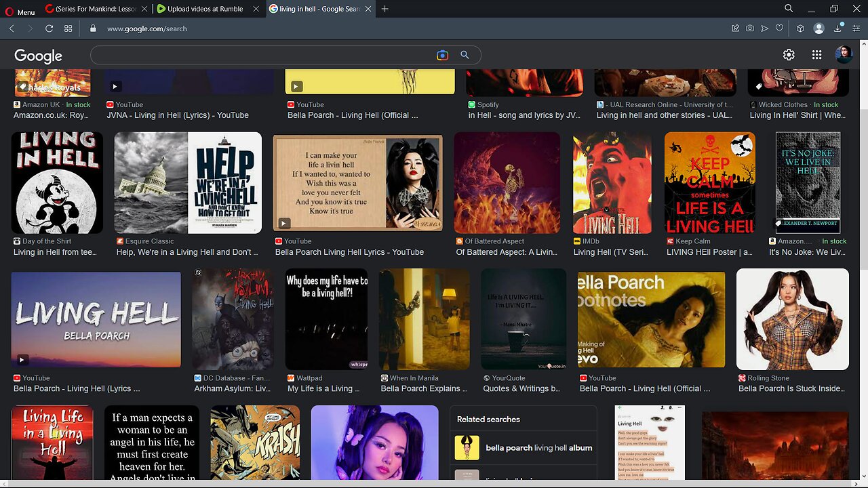Open the Help We're in a Living Hell image

coord(188,183)
